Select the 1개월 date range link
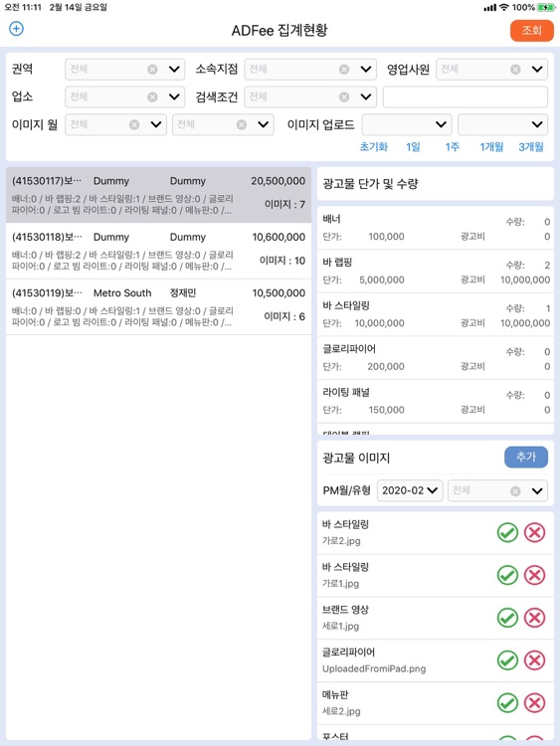This screenshot has width=560, height=746. click(491, 147)
